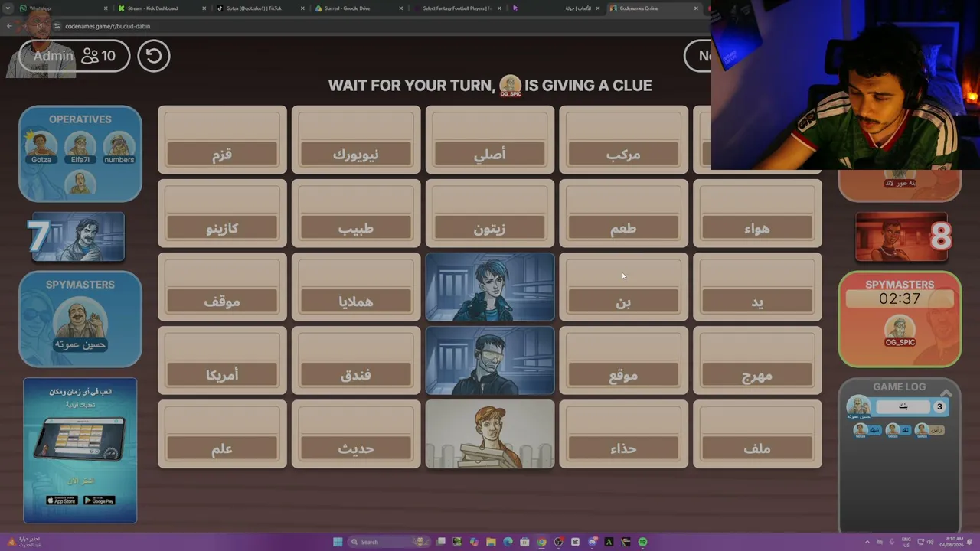980x551 pixels.
Task: Click the revealed pizza bystander card
Action: pos(490,434)
